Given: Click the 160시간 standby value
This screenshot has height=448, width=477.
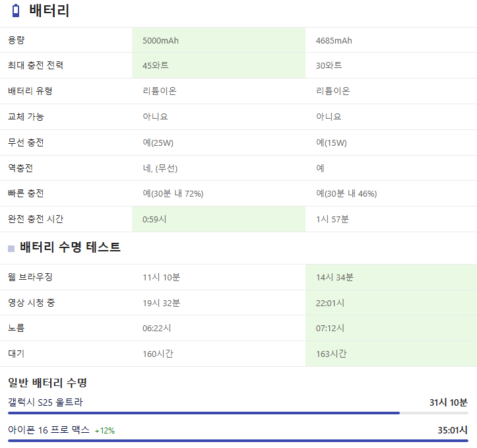Looking at the screenshot, I should [158, 354].
